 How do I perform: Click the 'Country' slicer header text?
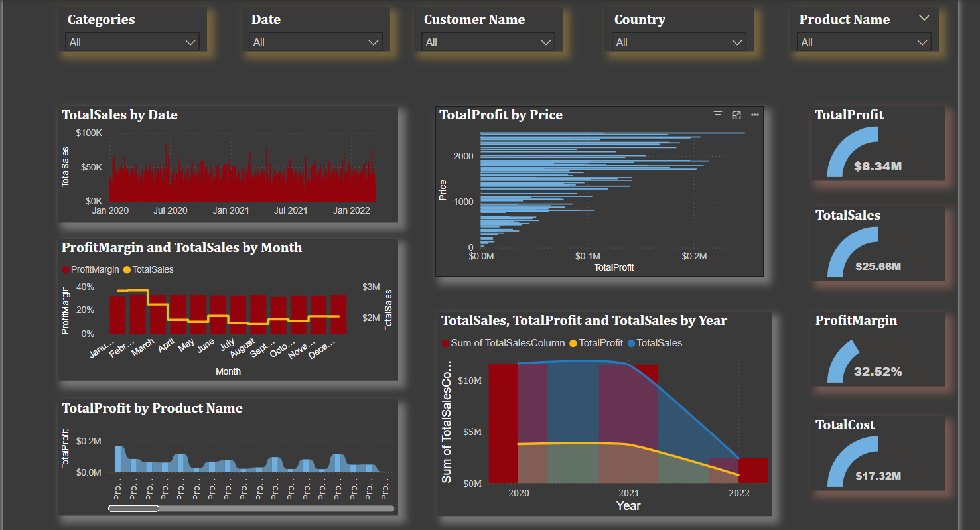640,19
